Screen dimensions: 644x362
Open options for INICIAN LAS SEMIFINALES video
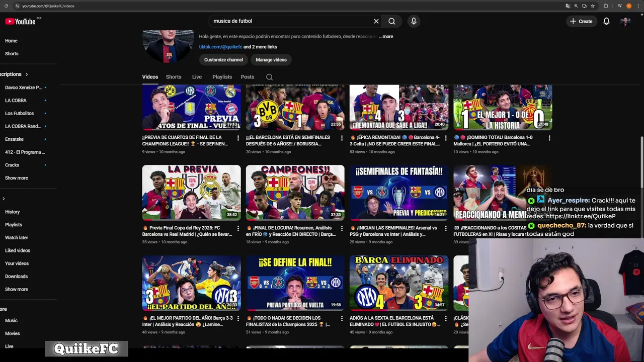pos(445,228)
